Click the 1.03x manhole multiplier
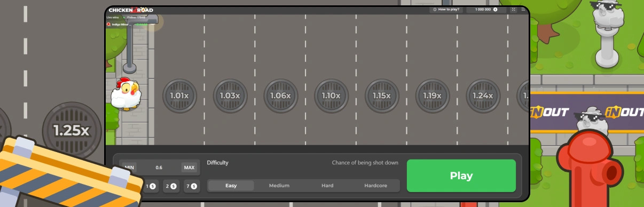 [x=230, y=96]
